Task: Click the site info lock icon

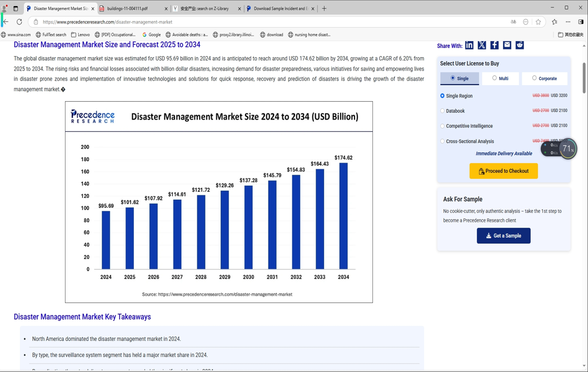Action: click(36, 22)
